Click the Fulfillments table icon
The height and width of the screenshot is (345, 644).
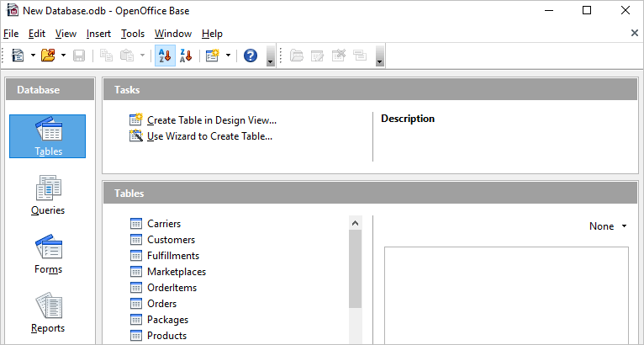[x=136, y=255]
